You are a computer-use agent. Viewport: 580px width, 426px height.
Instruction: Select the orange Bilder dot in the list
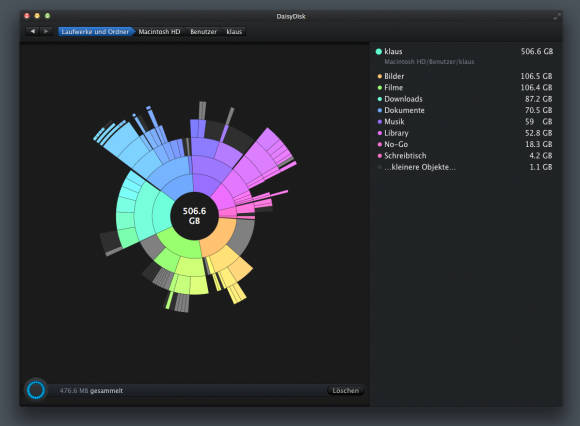pos(380,76)
